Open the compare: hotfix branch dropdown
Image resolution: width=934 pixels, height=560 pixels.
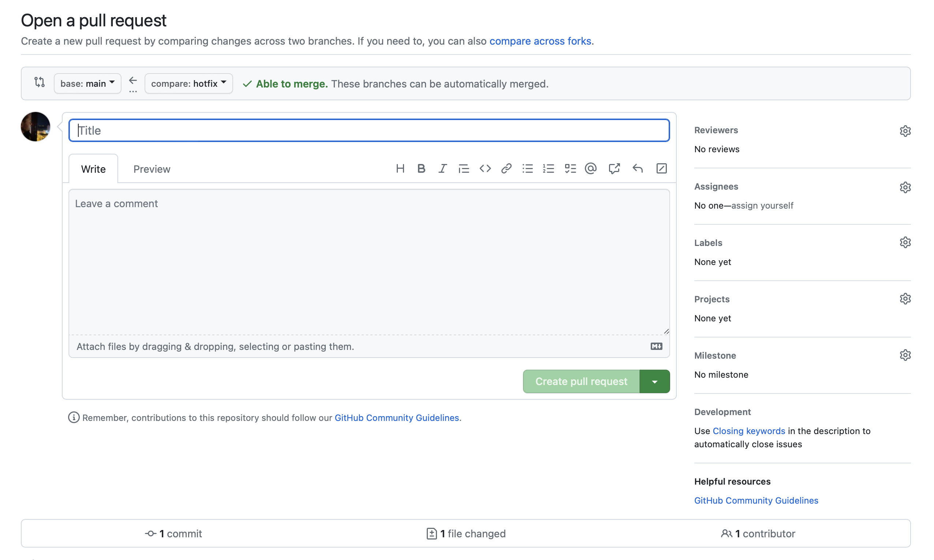[x=188, y=83]
